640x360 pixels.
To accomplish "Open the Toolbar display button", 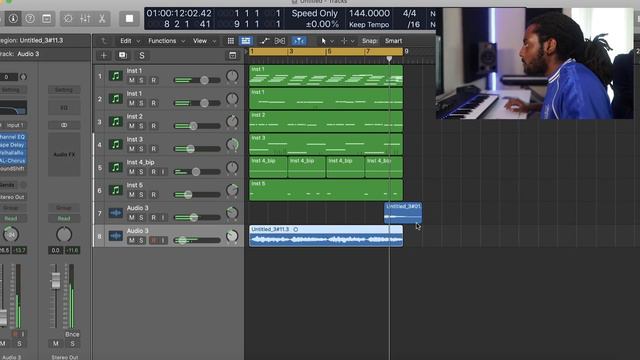I will [47, 18].
